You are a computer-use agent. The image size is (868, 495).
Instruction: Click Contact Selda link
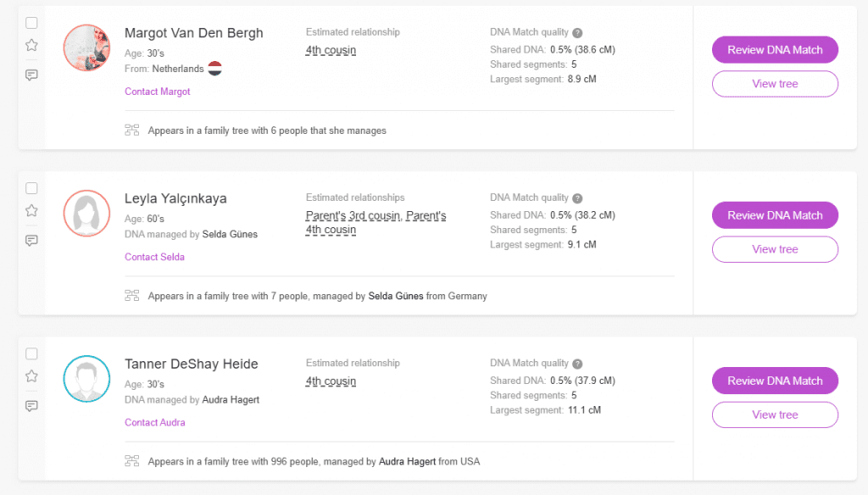coord(154,257)
